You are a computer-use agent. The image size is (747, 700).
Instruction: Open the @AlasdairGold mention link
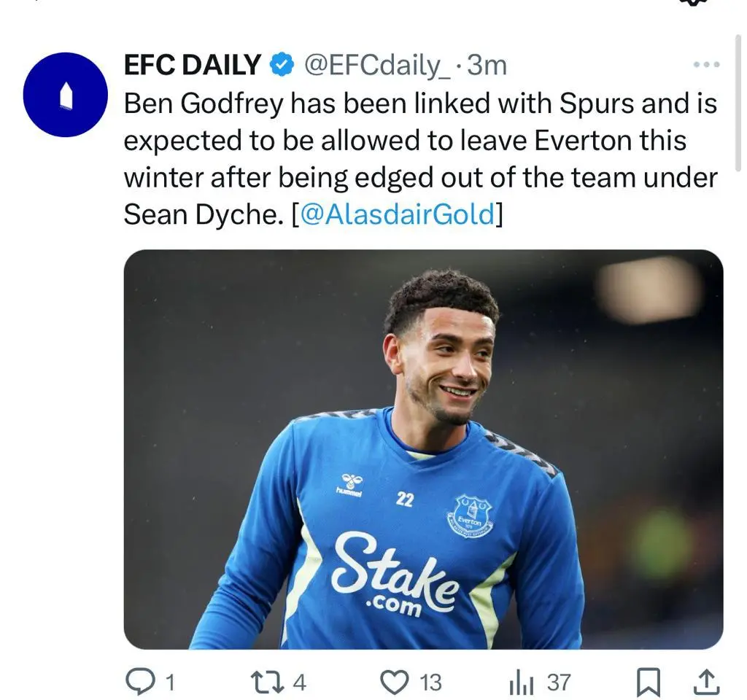pyautogui.click(x=398, y=215)
